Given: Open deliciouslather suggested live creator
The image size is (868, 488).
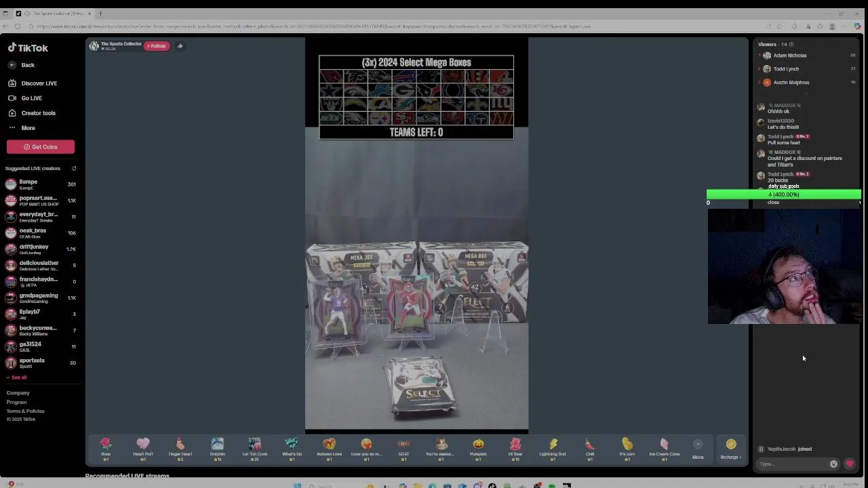Looking at the screenshot, I should 41,266.
